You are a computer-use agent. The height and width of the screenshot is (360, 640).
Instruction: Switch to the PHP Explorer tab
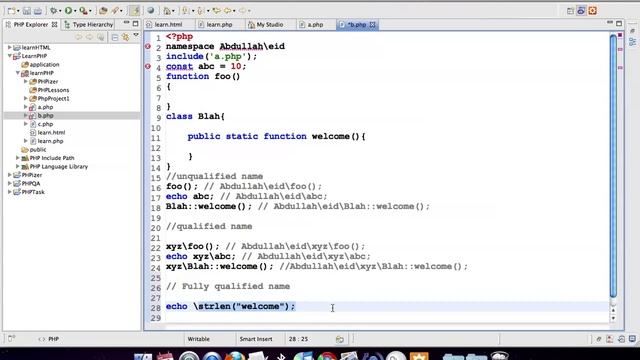(x=31, y=24)
